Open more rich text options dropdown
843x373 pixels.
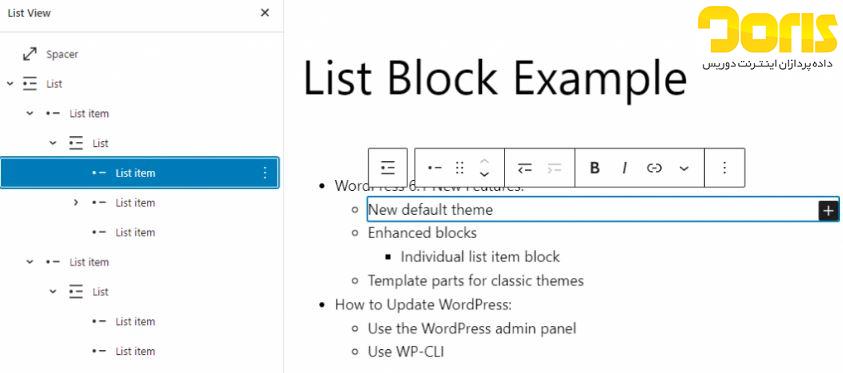pos(684,168)
